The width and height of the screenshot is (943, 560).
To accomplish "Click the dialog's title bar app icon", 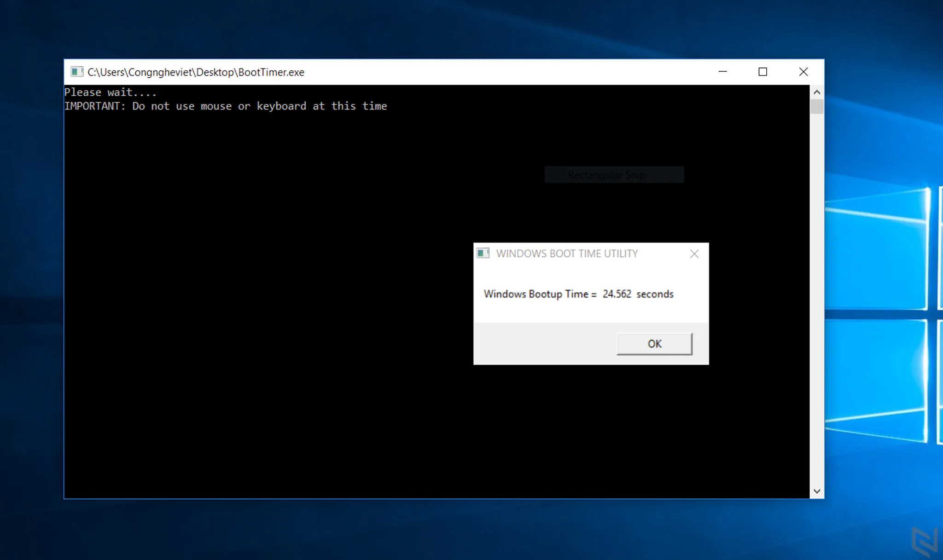I will [483, 254].
